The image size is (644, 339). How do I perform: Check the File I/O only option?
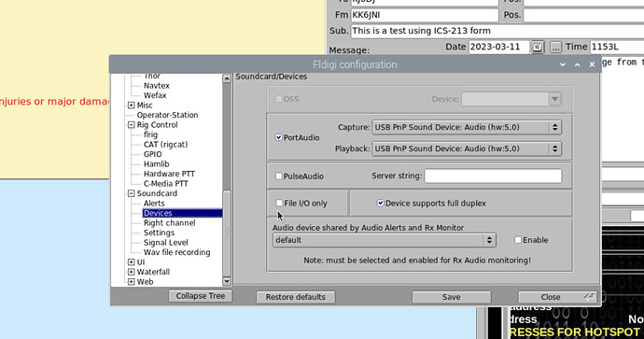click(279, 203)
